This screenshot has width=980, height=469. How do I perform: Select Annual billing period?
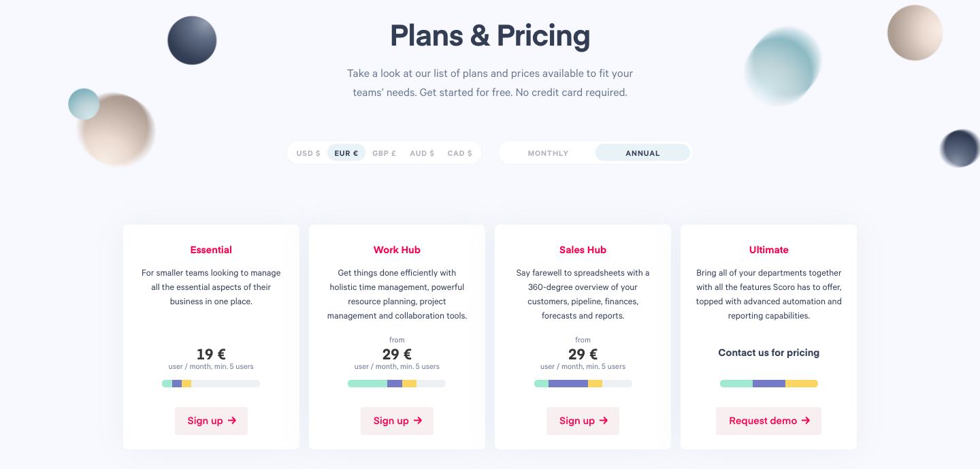642,153
